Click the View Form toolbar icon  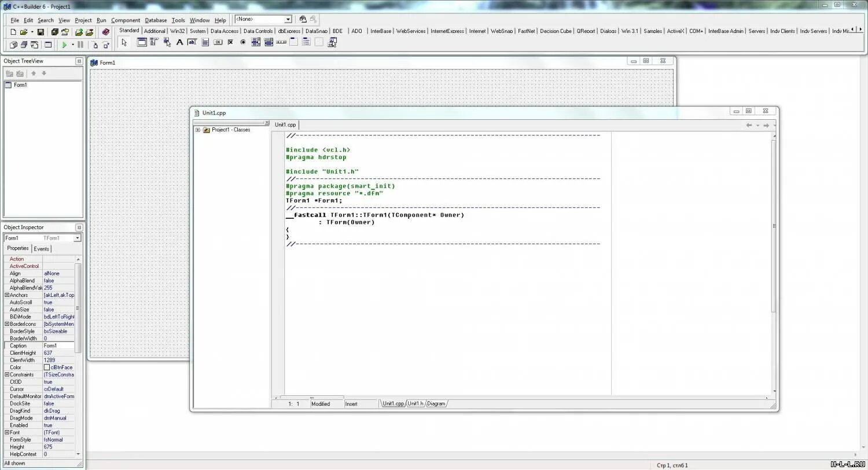(24, 45)
